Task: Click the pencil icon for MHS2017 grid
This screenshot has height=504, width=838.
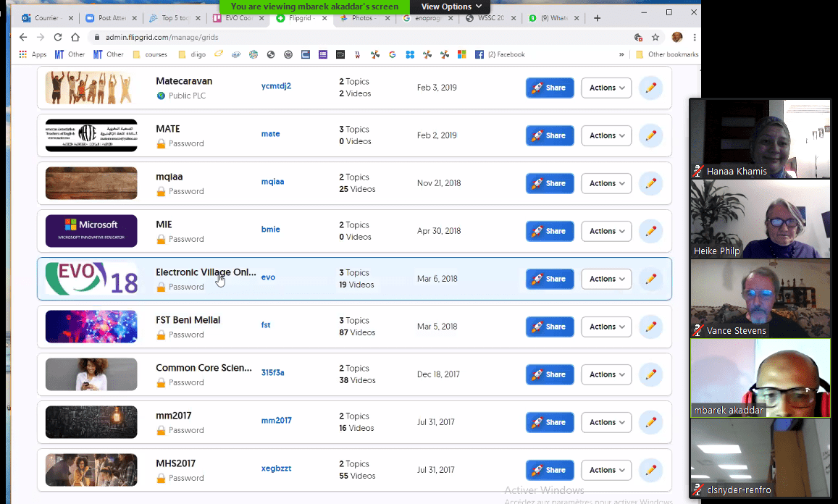Action: 650,470
